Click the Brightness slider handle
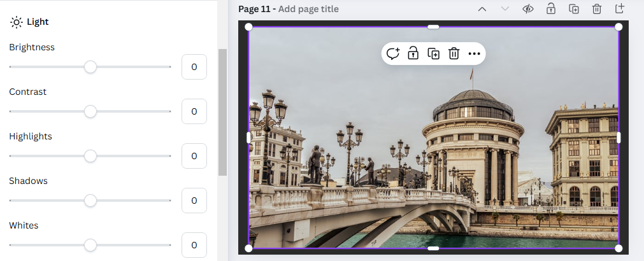Viewport: 644px width, 261px height. pos(90,67)
